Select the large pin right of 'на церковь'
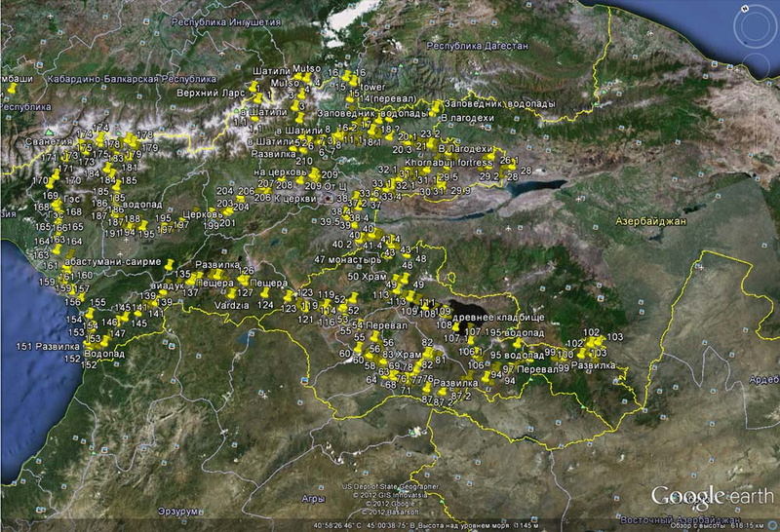The height and width of the screenshot is (532, 780). (x=313, y=174)
